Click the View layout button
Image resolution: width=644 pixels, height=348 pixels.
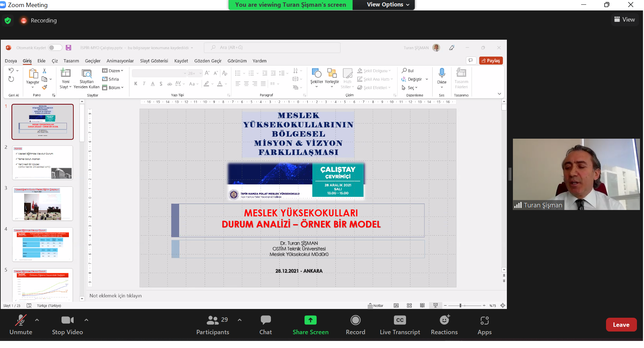click(624, 20)
